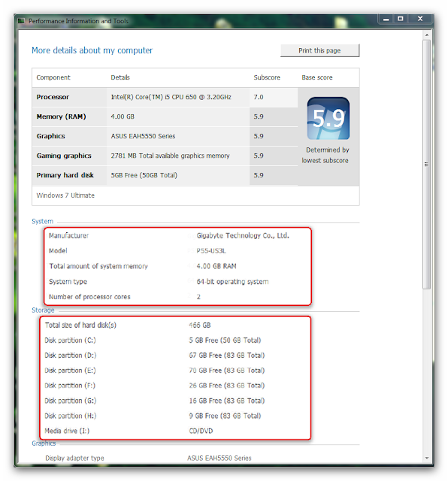Click the System section heading
The height and width of the screenshot is (481, 448).
coord(42,221)
